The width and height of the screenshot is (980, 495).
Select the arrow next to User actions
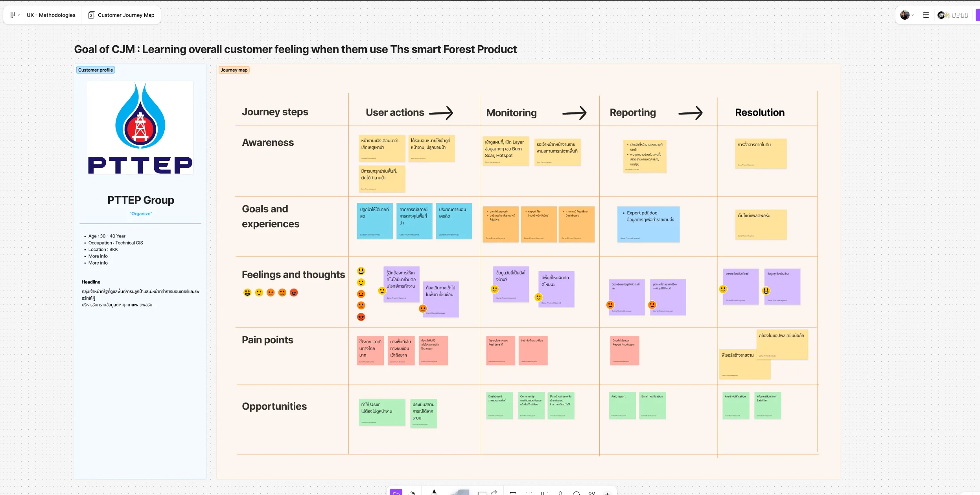tap(441, 113)
